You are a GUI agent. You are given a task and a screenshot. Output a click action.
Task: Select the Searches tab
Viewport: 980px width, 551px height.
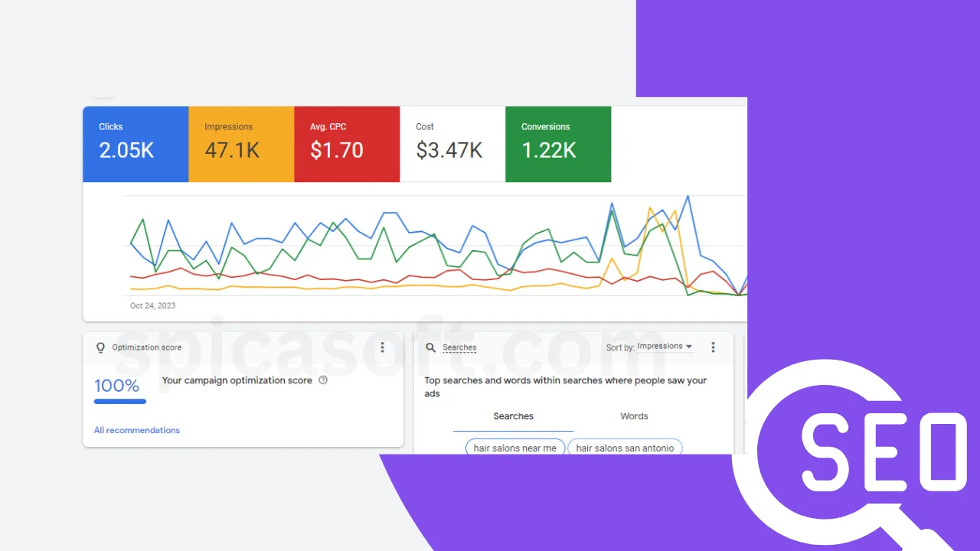pos(513,416)
